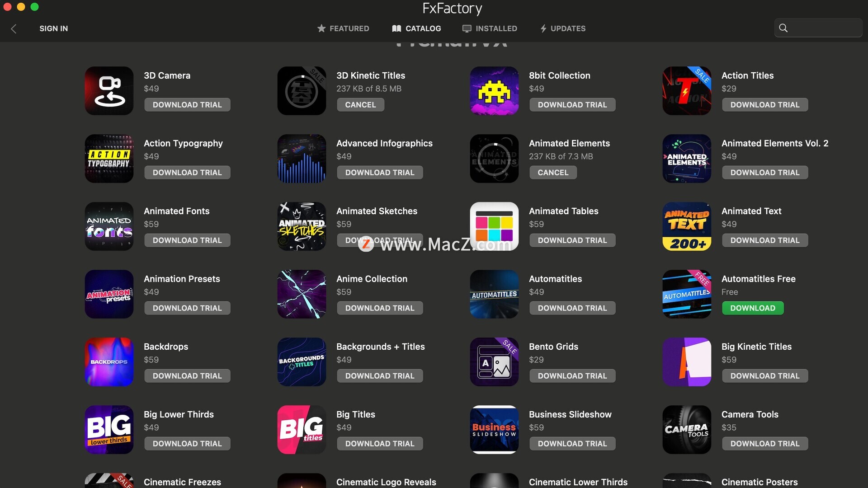Download trial for Backgrounds + Titles
The width and height of the screenshot is (868, 488).
coord(380,376)
